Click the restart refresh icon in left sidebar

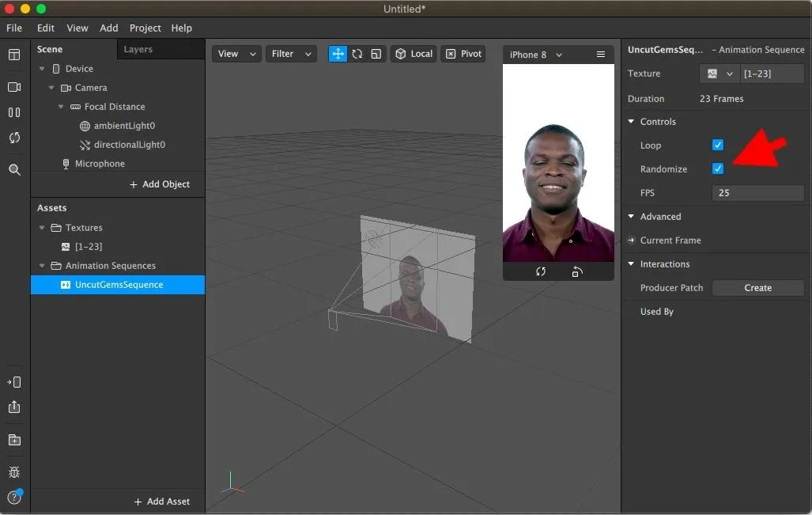point(14,138)
